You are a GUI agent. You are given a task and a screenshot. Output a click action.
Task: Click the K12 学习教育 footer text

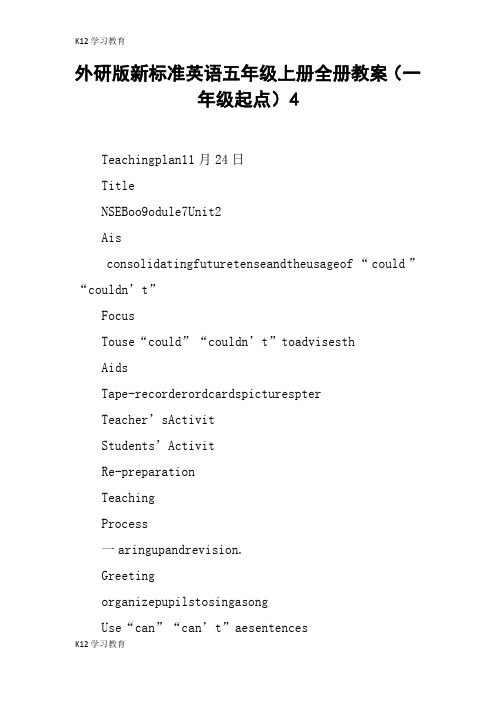[x=100, y=644]
